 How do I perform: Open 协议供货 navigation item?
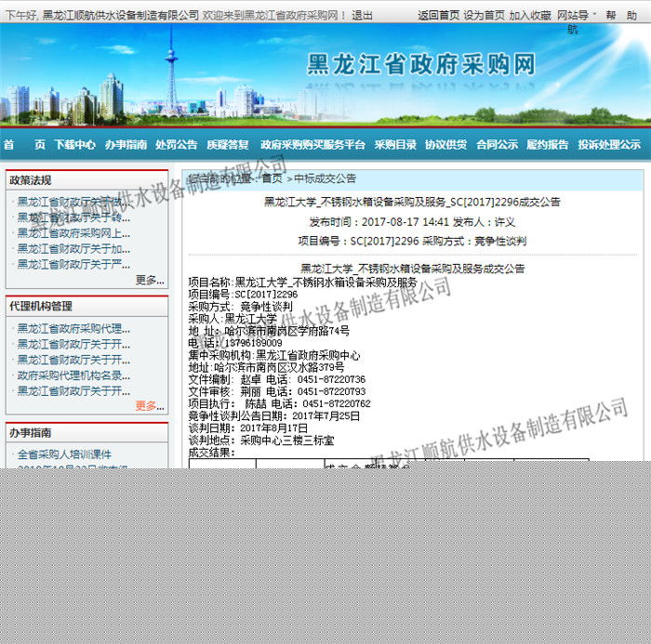[445, 145]
